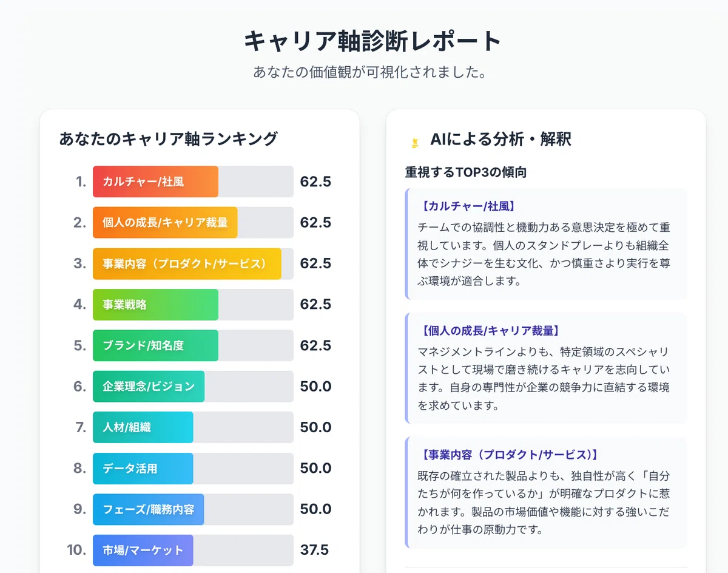The height and width of the screenshot is (573, 728).
Task: Click the 重視するTOP3の傾向 subheading
Action: click(x=466, y=172)
